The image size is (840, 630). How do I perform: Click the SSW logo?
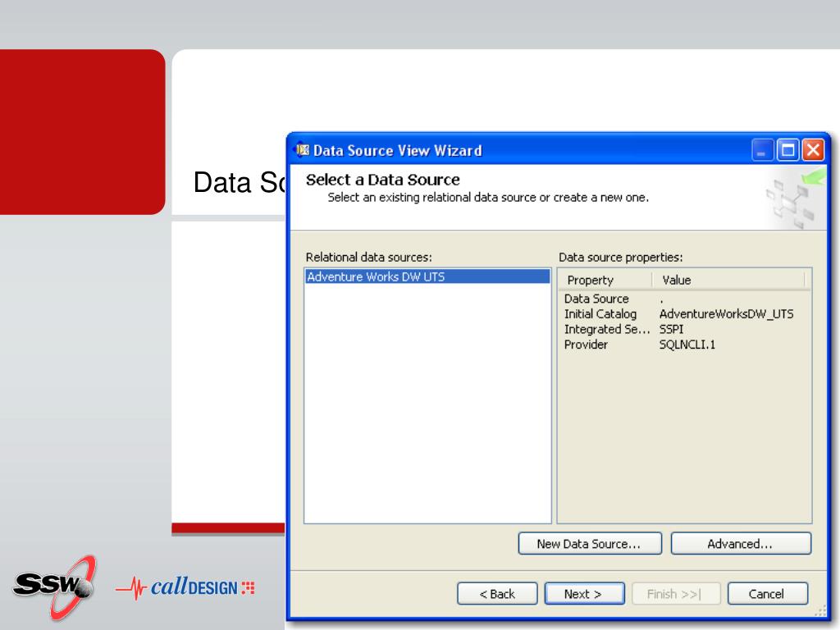click(x=55, y=587)
